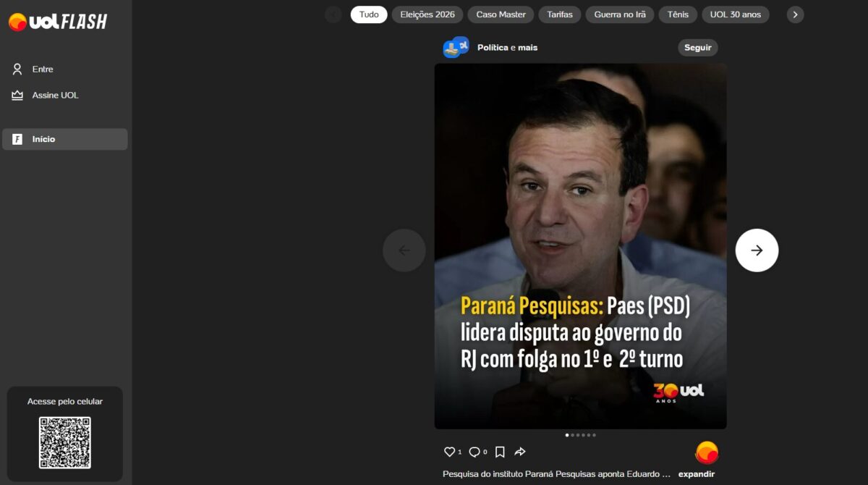
Task: Click the comment count number 0
Action: tap(485, 452)
